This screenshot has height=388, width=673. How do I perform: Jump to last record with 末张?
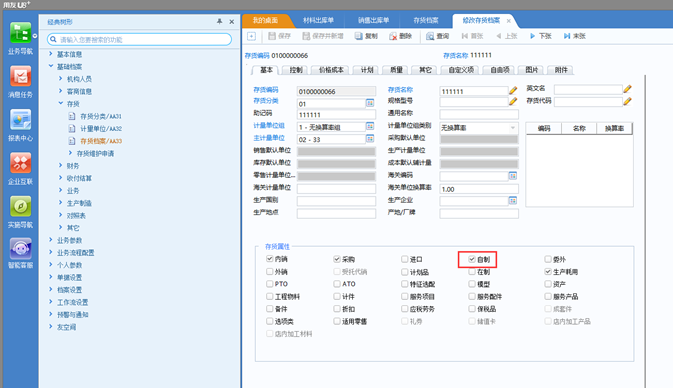coord(574,36)
